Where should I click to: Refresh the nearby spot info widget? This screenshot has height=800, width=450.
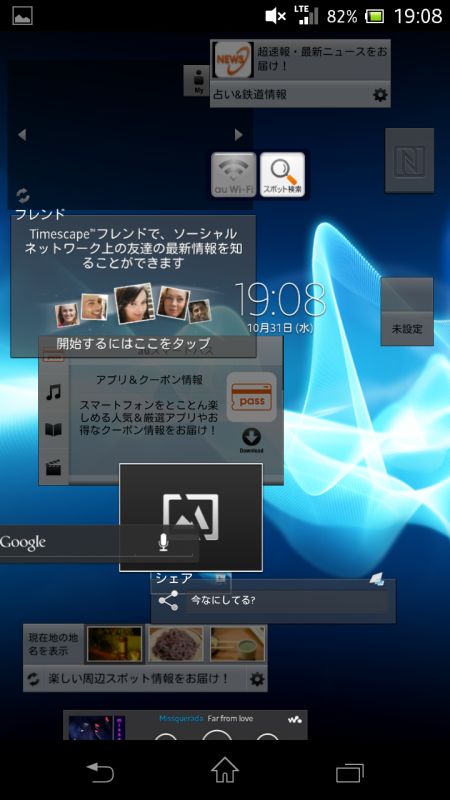pyautogui.click(x=33, y=679)
